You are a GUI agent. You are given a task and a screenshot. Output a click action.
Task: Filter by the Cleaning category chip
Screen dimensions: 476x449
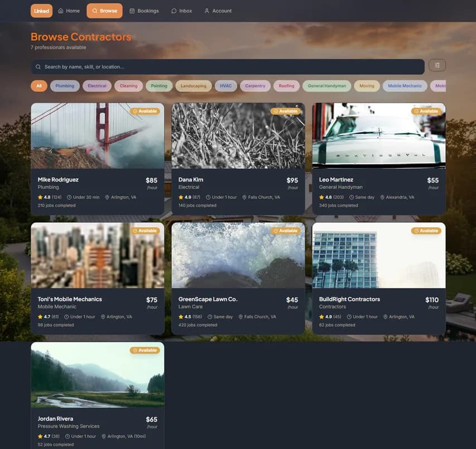tap(128, 86)
